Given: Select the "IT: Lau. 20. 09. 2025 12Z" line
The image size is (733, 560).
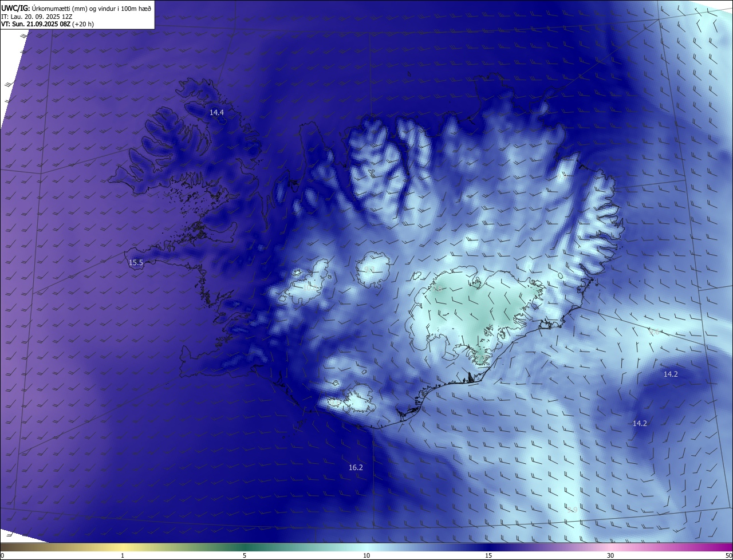Looking at the screenshot, I should pos(37,16).
